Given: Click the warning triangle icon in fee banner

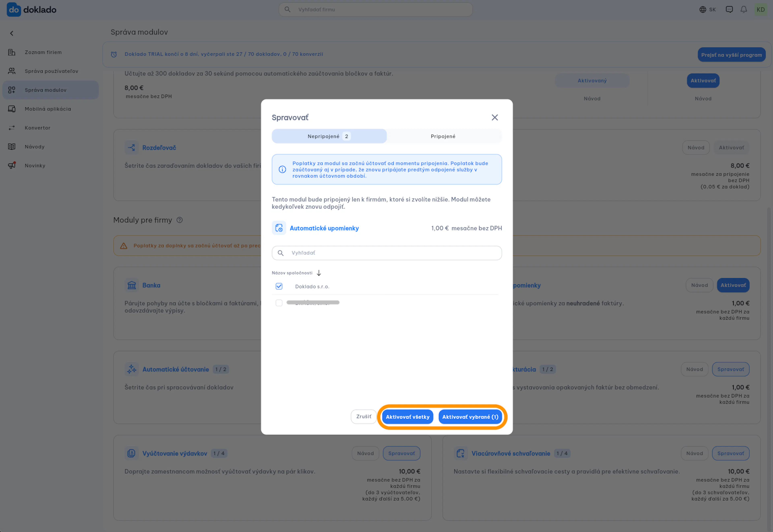Looking at the screenshot, I should (x=124, y=246).
